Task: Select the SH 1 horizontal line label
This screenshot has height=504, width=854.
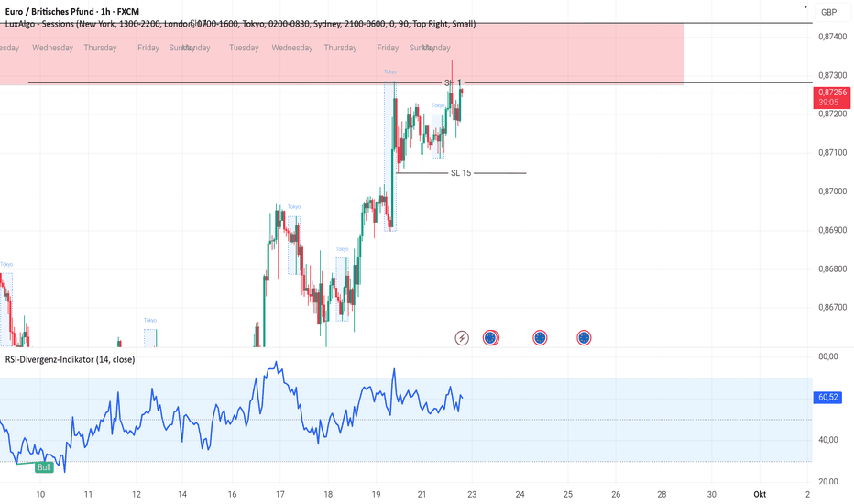Action: 453,82
